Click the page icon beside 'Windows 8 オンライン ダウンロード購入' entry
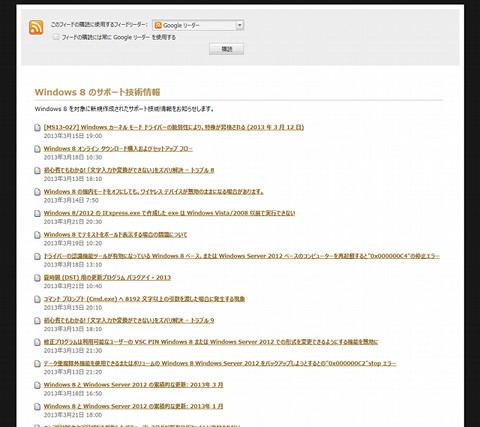This screenshot has width=480, height=427. pyautogui.click(x=37, y=149)
